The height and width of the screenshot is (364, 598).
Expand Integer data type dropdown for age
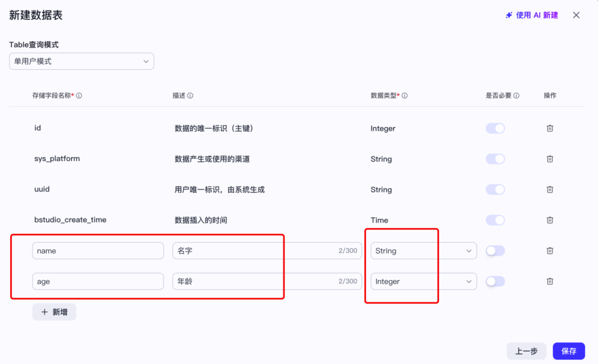point(424,281)
